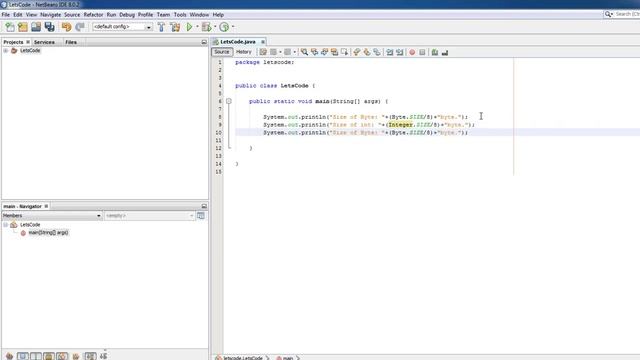640x360 pixels.
Task: Run the project with green play icon
Action: pos(189,27)
